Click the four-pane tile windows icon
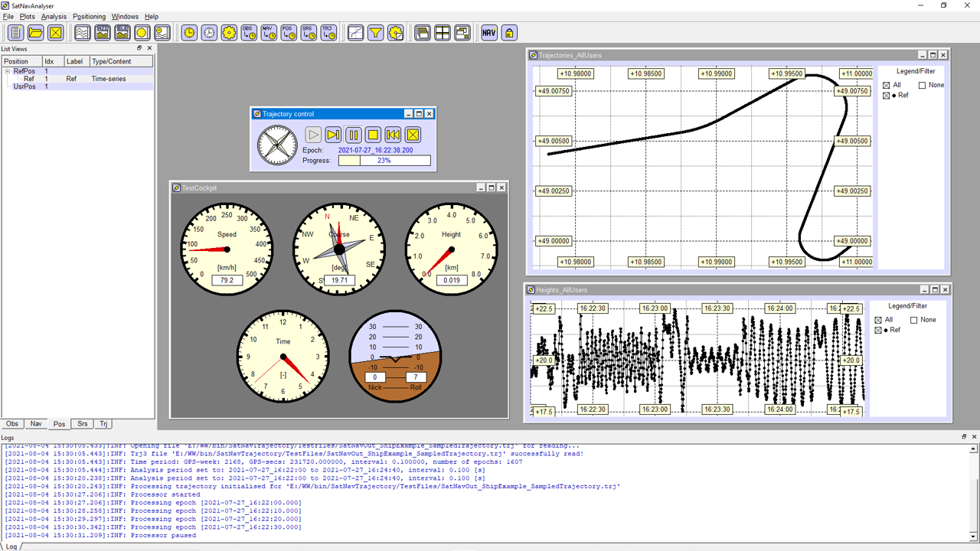Viewport: 980px width, 551px height. tap(443, 32)
